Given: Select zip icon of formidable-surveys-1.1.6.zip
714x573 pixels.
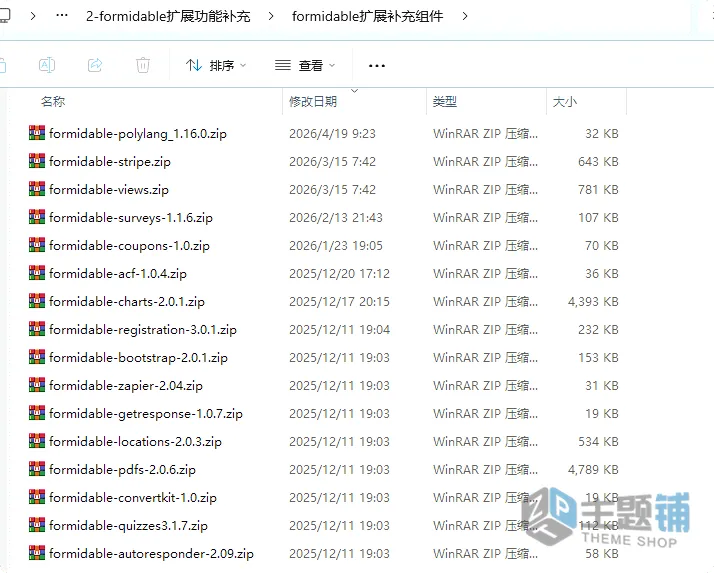Looking at the screenshot, I should click(x=37, y=217).
